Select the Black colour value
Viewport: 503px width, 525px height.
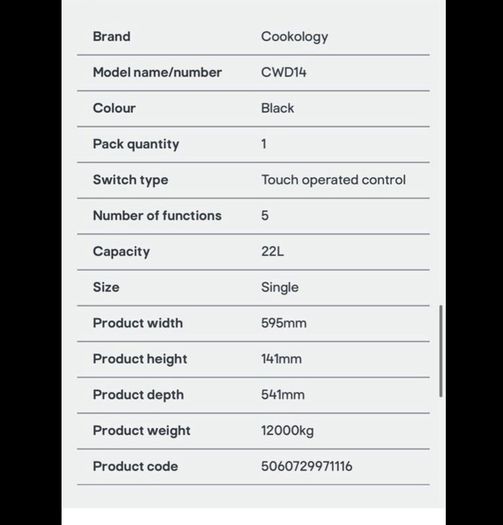[277, 108]
